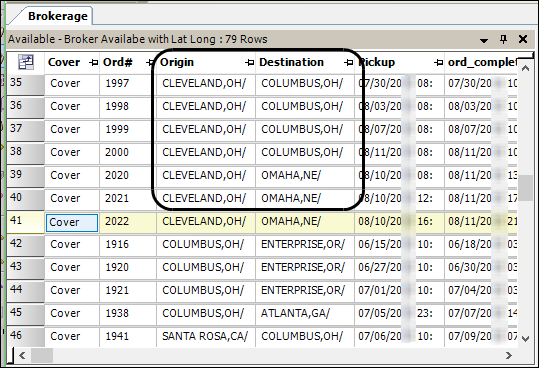The image size is (539, 368).
Task: Switch to the Brokerage tab
Action: point(58,16)
